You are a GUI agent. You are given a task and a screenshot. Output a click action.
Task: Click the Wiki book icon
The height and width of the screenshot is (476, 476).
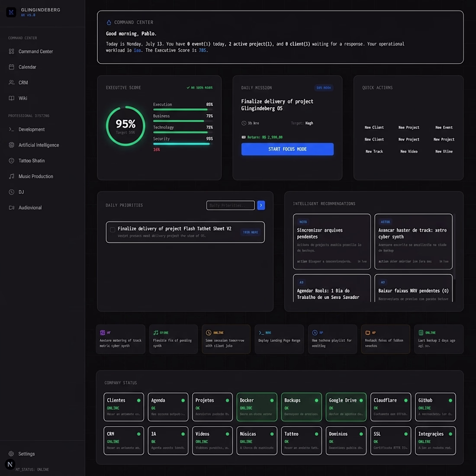click(x=12, y=98)
